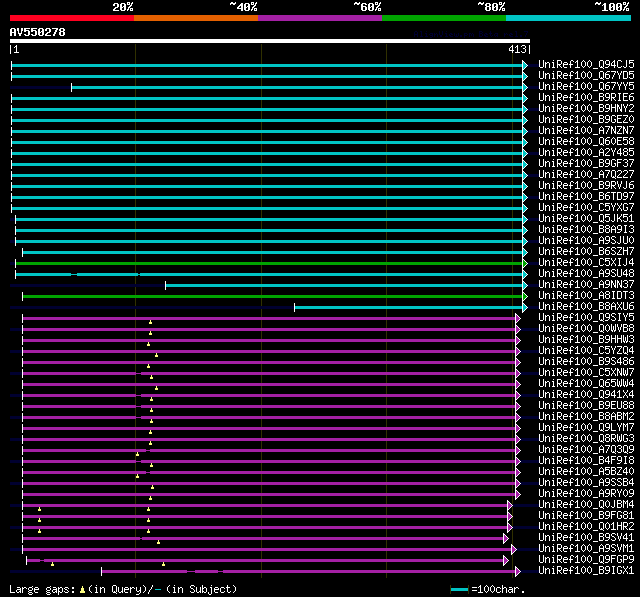Viewport: 640px width, 597px height.
Task: Select the UniRef100_B4F9I8 label
Action: tap(586, 461)
